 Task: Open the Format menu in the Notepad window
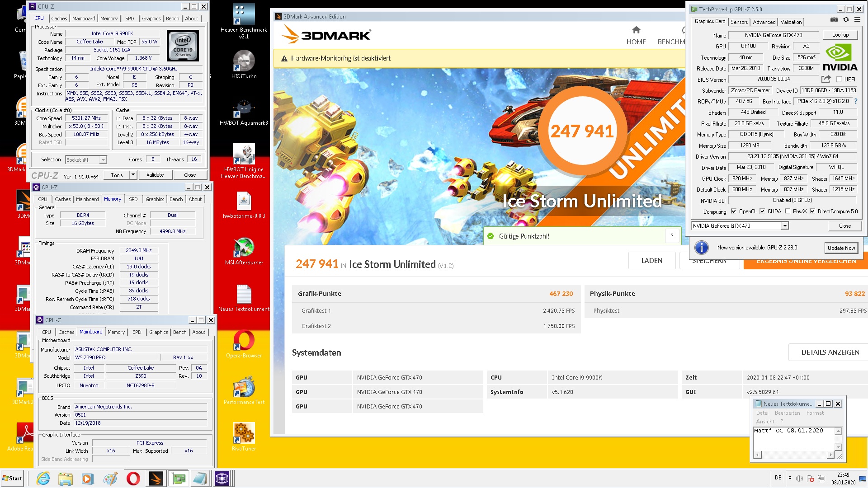click(815, 413)
